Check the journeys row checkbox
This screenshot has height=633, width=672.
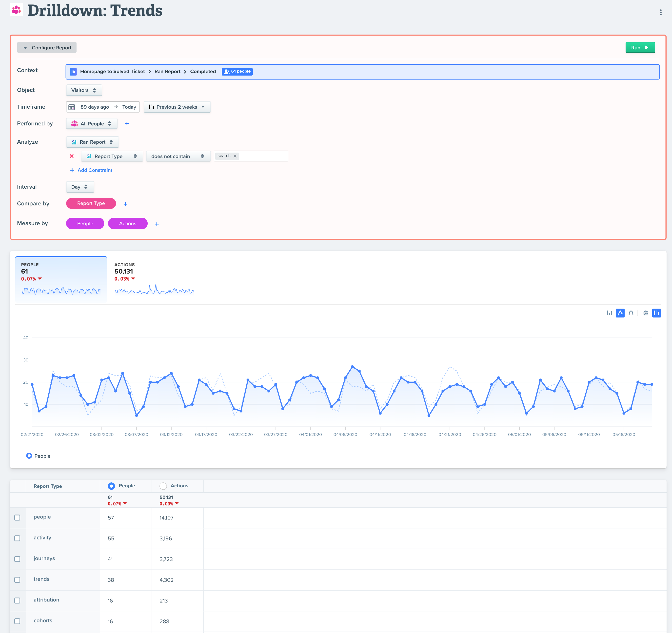[x=17, y=559]
